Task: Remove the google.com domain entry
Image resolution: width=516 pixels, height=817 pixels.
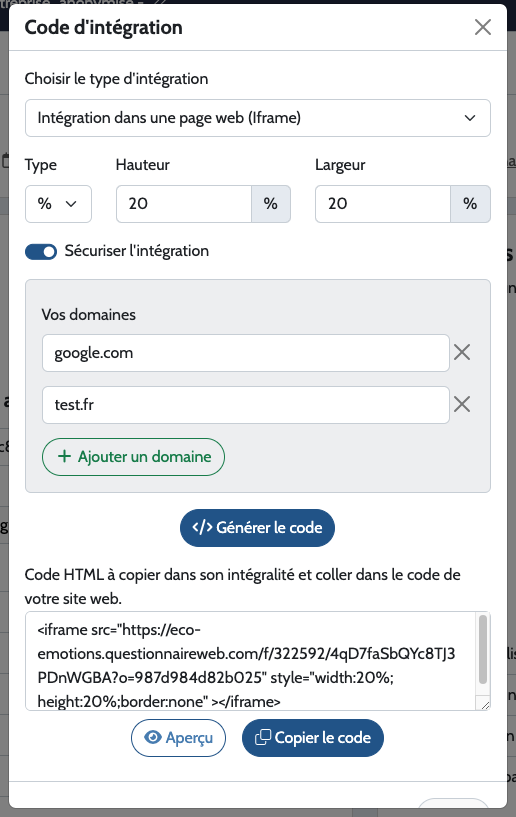Action: pyautogui.click(x=462, y=352)
